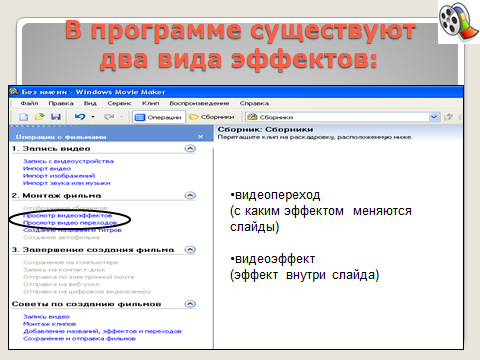Collapse the Монтаж фильма section

[x=190, y=195]
